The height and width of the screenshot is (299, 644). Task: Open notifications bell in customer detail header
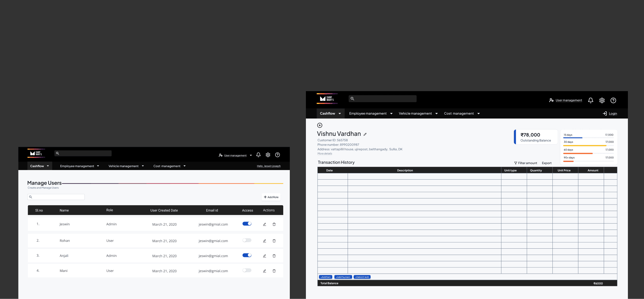(x=590, y=100)
